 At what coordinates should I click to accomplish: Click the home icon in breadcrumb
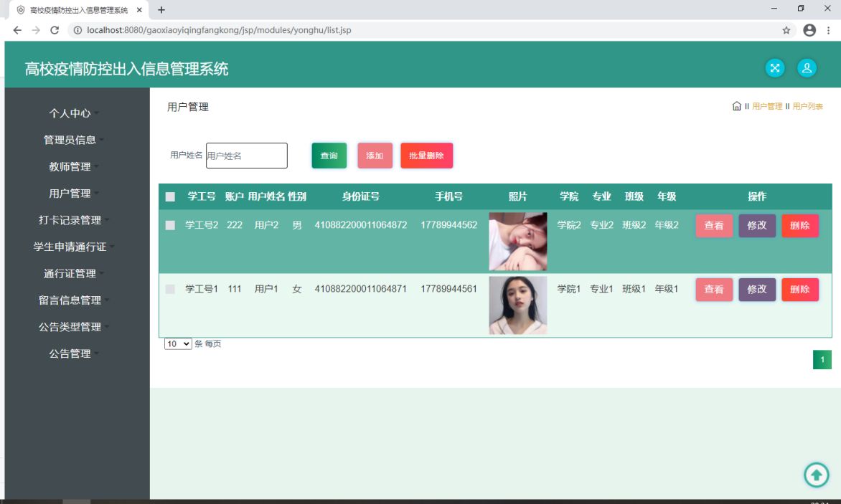tap(736, 106)
